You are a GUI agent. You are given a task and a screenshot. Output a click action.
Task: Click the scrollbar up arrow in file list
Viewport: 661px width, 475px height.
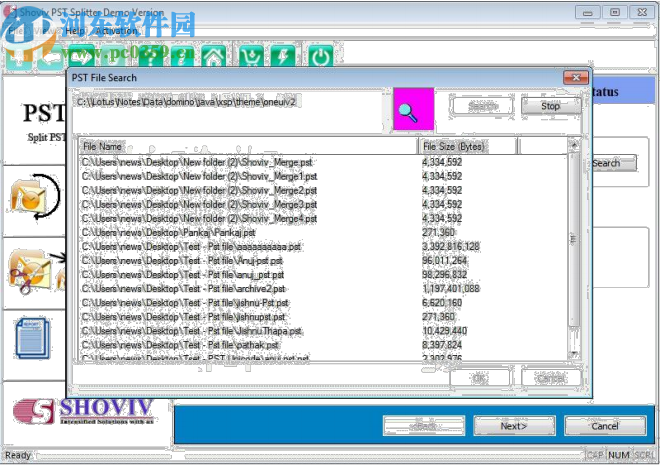574,145
